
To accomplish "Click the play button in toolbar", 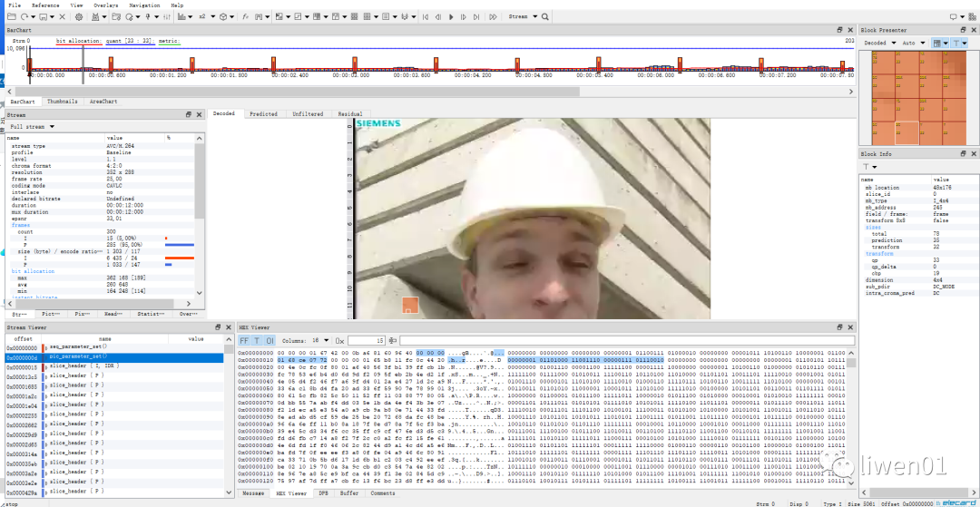I will tap(451, 16).
